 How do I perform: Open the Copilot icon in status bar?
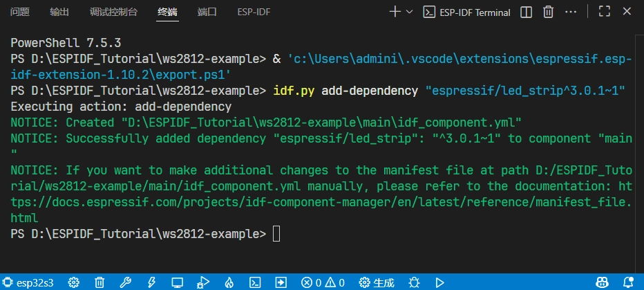click(x=603, y=282)
